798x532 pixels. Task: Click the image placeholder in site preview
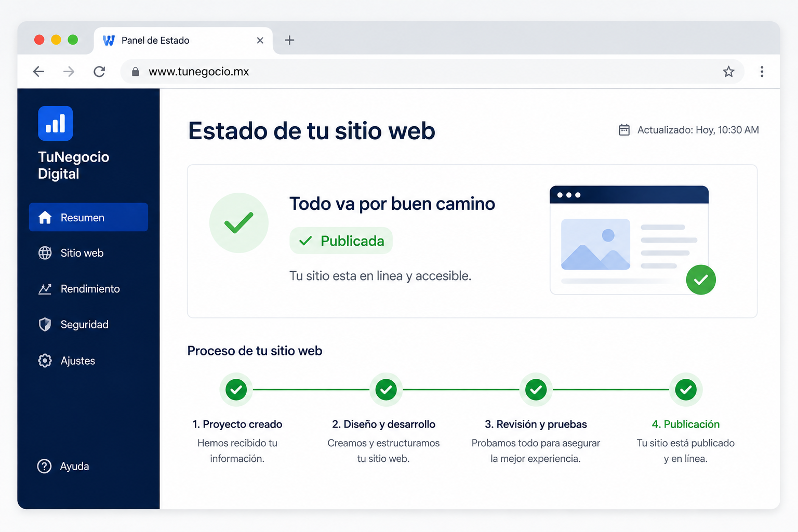595,244
